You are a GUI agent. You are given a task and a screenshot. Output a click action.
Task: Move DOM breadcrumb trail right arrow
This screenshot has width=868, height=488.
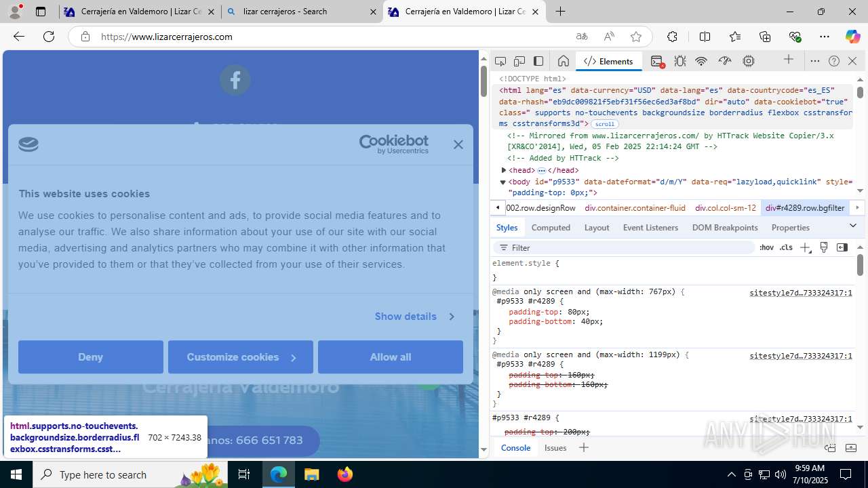click(x=857, y=207)
